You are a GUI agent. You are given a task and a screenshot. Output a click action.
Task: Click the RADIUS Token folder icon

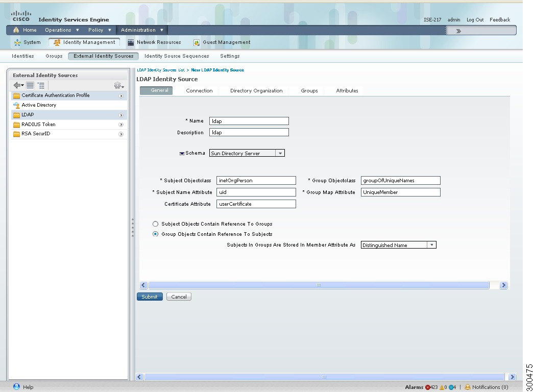pyautogui.click(x=16, y=125)
